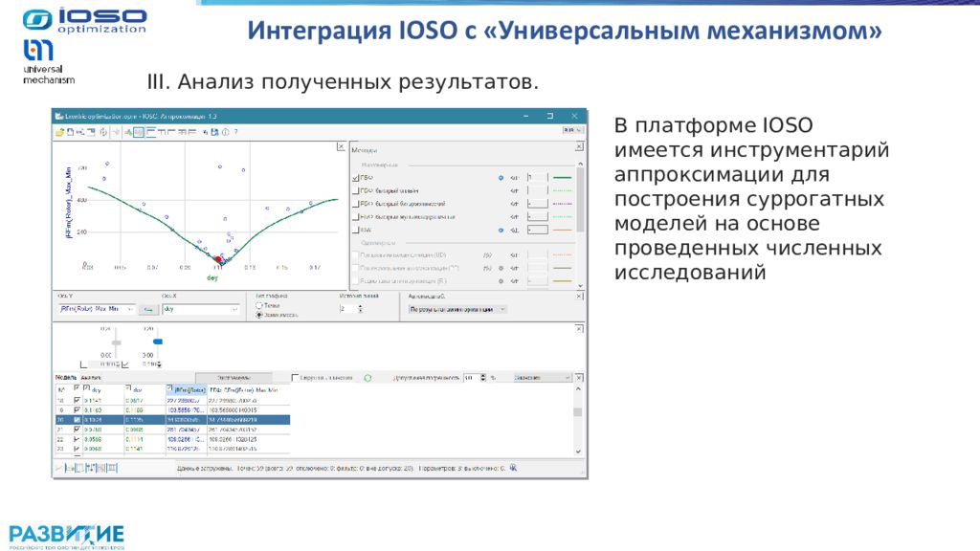Close the axis settings panel
Screen dimensions: 980x551
click(x=579, y=297)
